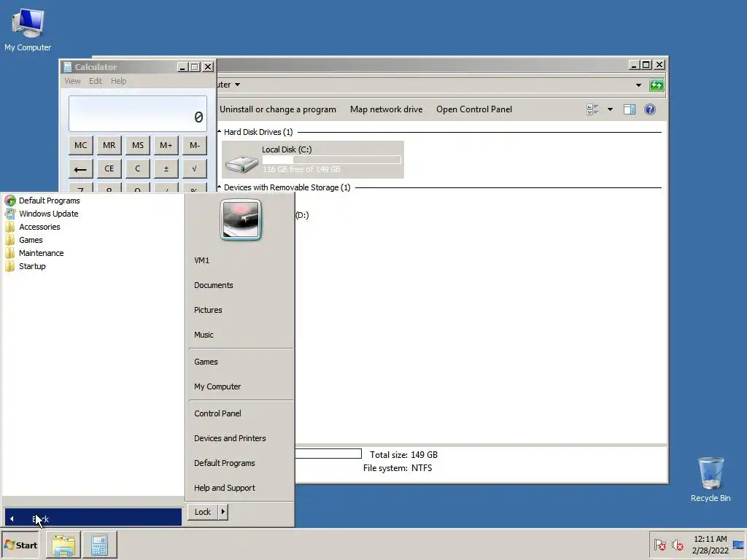
Task: Click the Local Disk C usage bar
Action: 332,160
